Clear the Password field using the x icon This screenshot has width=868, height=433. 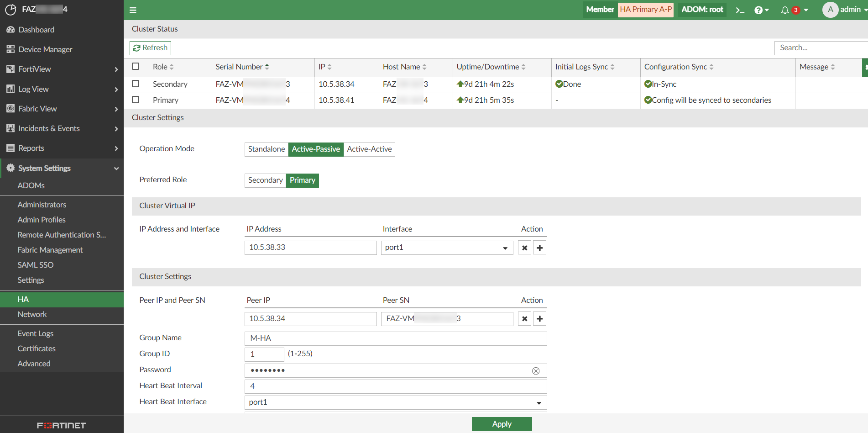536,370
